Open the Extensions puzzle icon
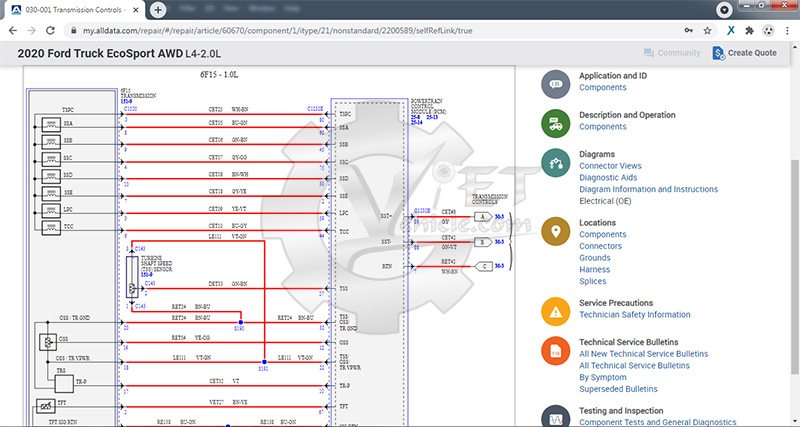This screenshot has height=427, width=800. tap(749, 31)
